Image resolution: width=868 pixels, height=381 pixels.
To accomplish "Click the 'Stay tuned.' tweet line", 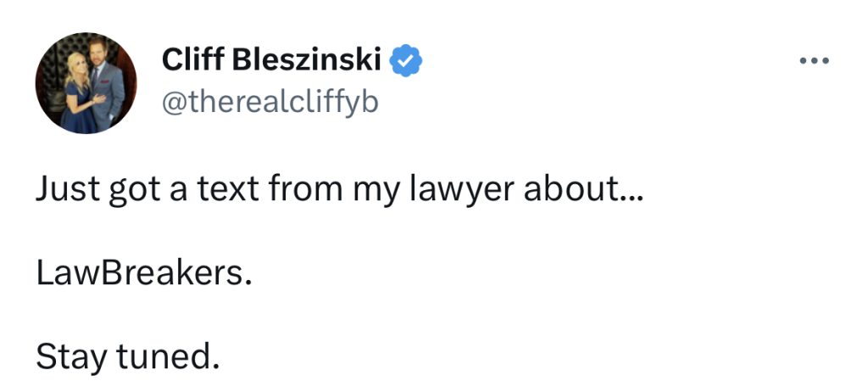I will point(128,357).
